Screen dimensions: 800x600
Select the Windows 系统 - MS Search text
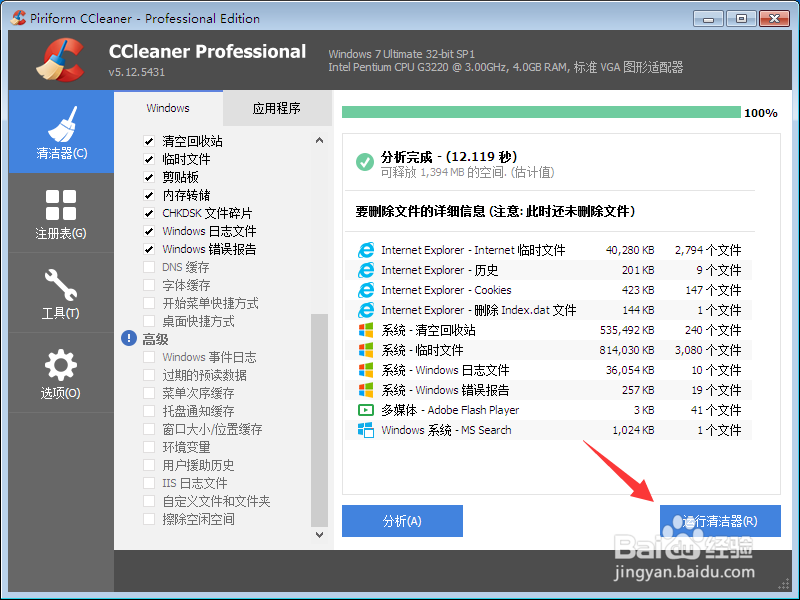(446, 430)
